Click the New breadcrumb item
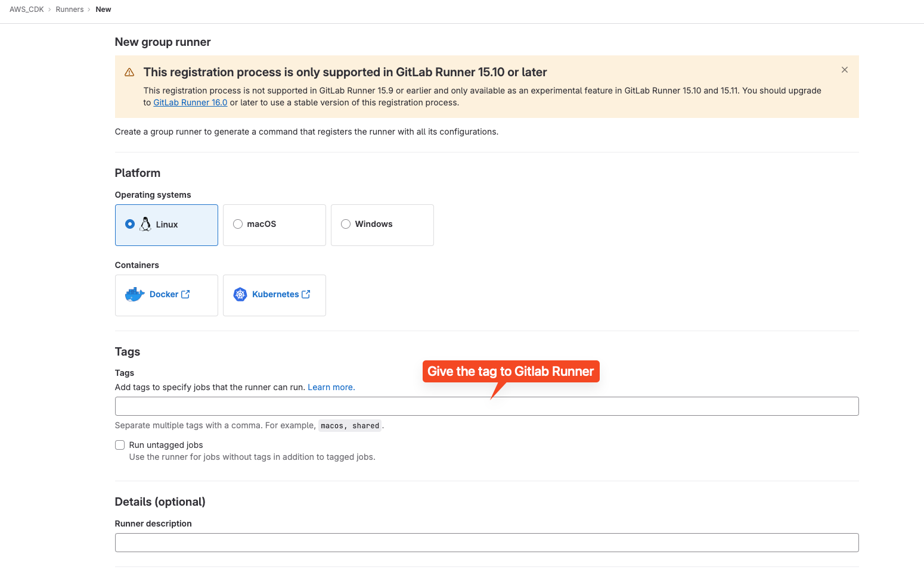 (x=103, y=10)
